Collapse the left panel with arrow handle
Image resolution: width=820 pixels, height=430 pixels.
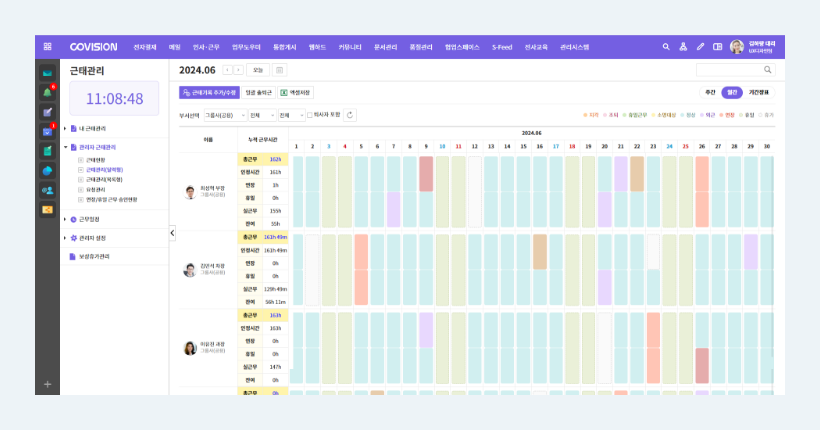(172, 233)
